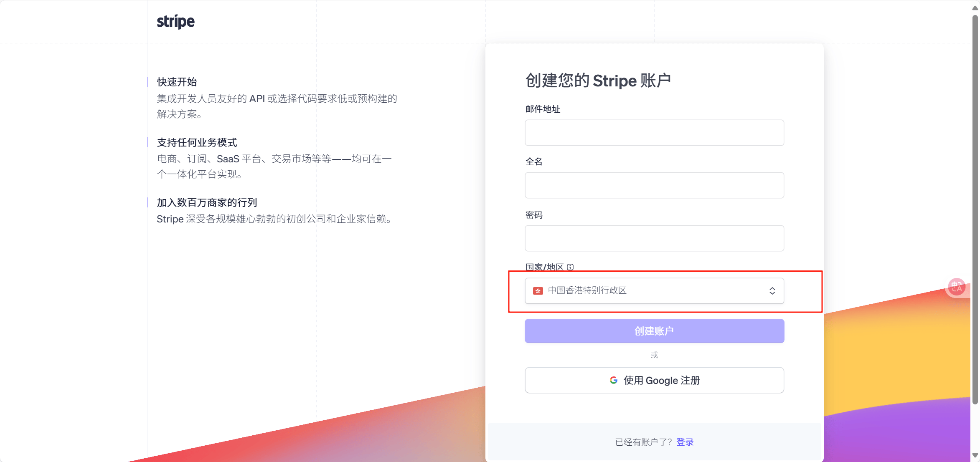980x462 pixels.
Task: Focus the 邮件地址 email input field
Action: pos(654,133)
